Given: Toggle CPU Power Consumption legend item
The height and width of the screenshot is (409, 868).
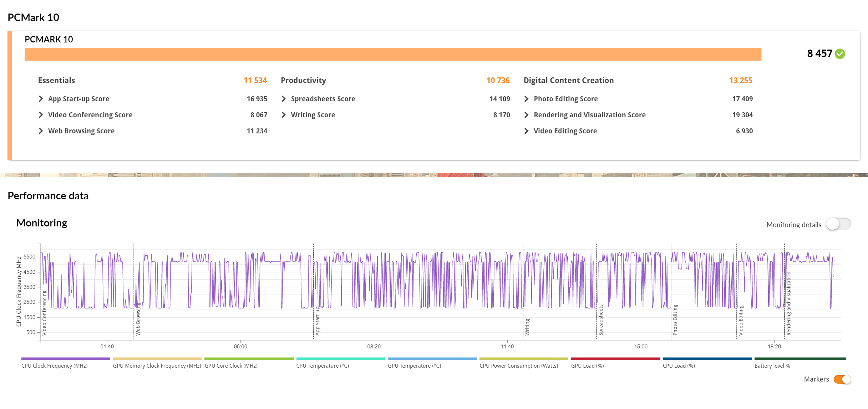Looking at the screenshot, I should pos(518,365).
